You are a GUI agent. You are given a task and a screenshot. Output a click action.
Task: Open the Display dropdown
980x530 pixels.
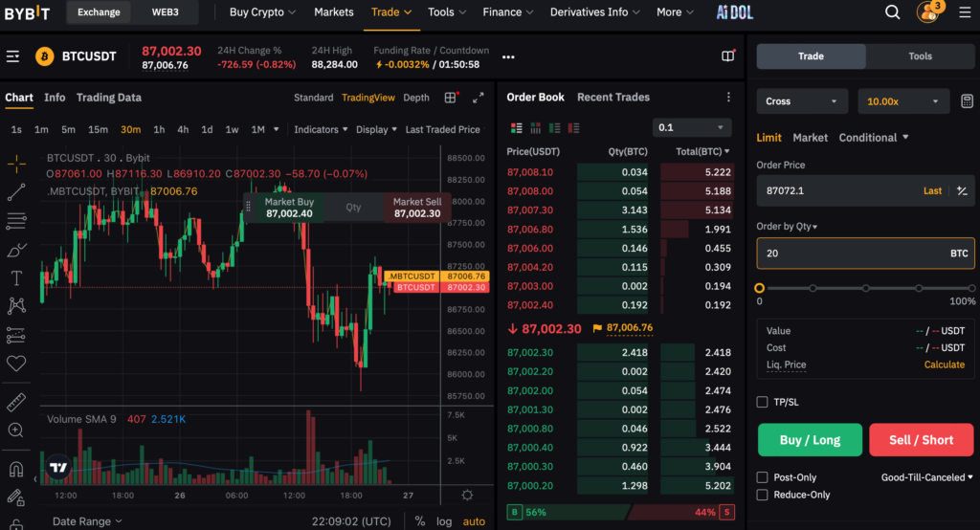(x=376, y=129)
